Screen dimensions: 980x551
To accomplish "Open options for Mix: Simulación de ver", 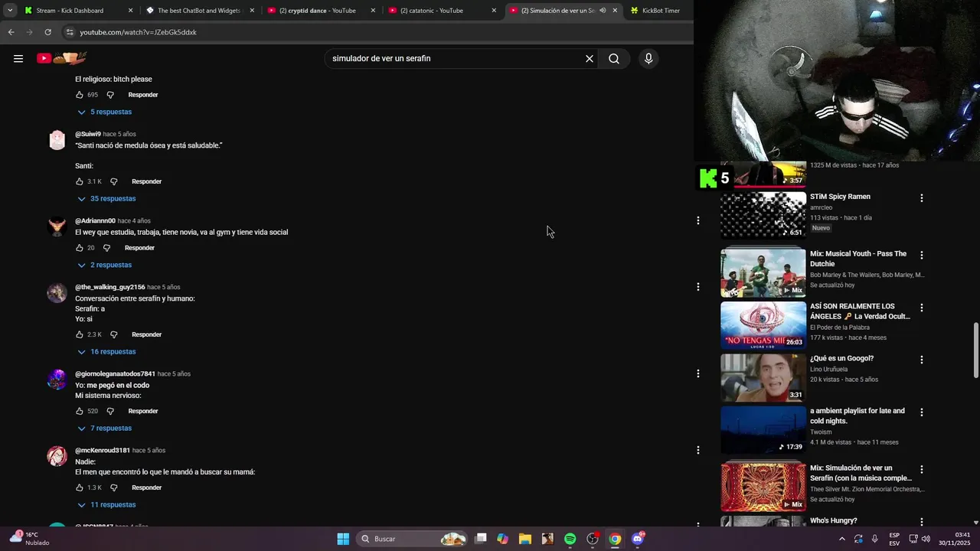I will 921,469.
